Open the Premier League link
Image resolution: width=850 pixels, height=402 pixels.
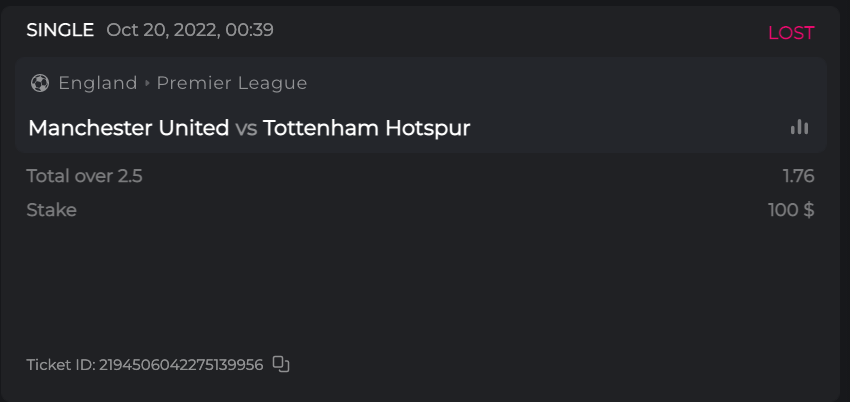[232, 83]
